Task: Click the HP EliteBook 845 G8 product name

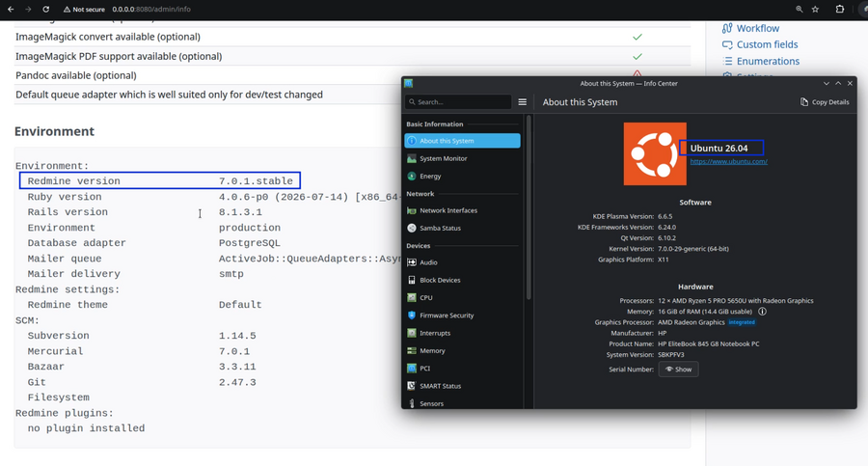Action: [709, 344]
